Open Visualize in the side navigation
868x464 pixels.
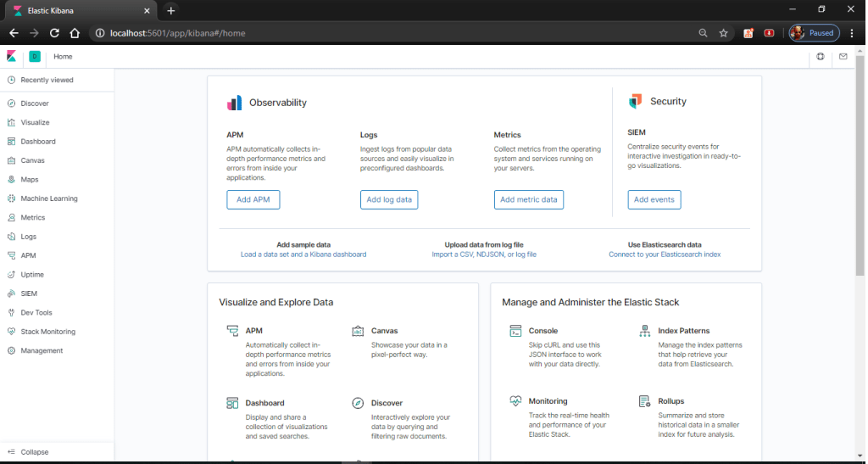pos(34,122)
